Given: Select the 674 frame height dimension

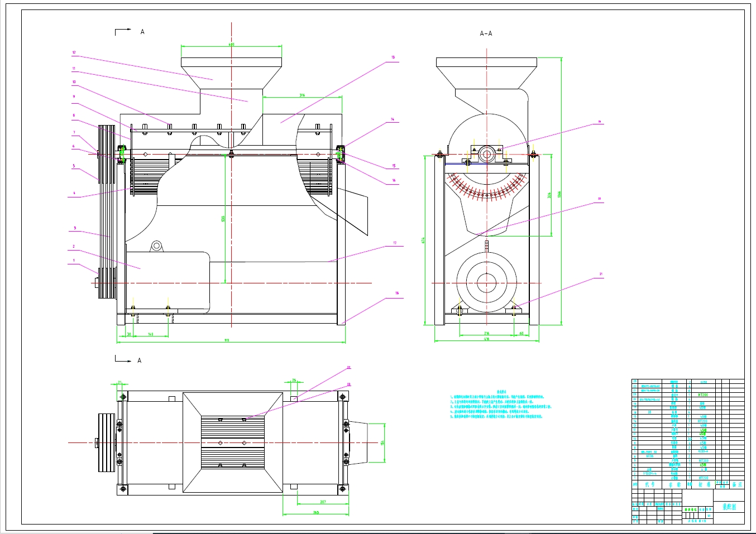Looking at the screenshot, I should [423, 240].
